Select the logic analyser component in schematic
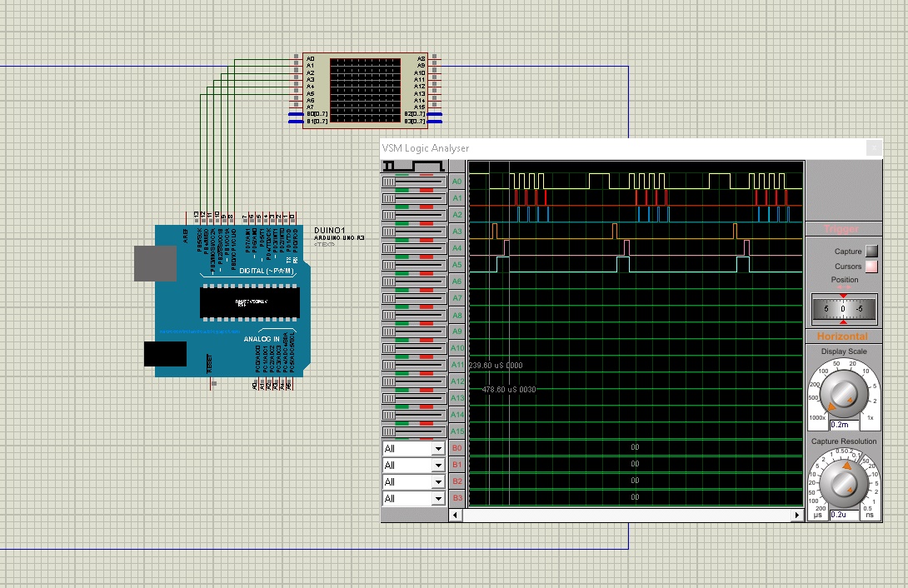This screenshot has width=908, height=588. tap(365, 92)
